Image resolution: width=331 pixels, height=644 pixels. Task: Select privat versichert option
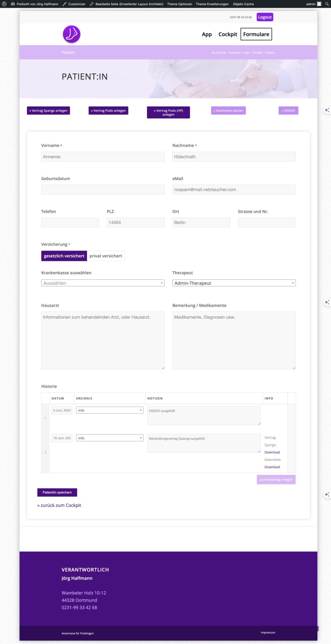click(x=106, y=256)
